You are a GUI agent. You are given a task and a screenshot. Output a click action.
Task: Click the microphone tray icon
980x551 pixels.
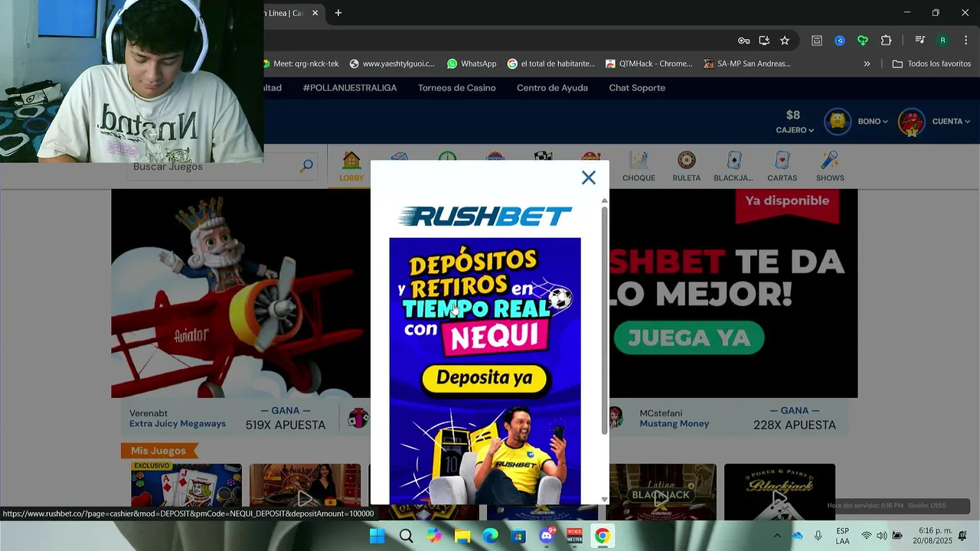click(818, 536)
